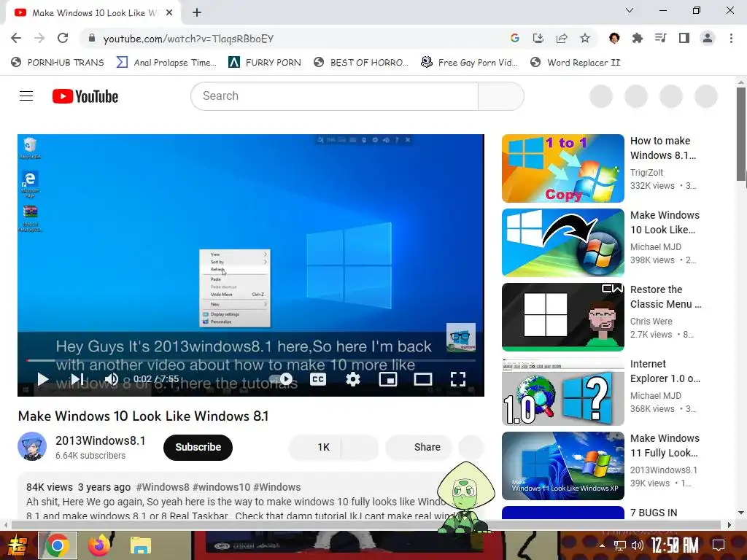This screenshot has width=747, height=560.
Task: Open the 2013Windows8.1 channel avatar
Action: click(32, 446)
